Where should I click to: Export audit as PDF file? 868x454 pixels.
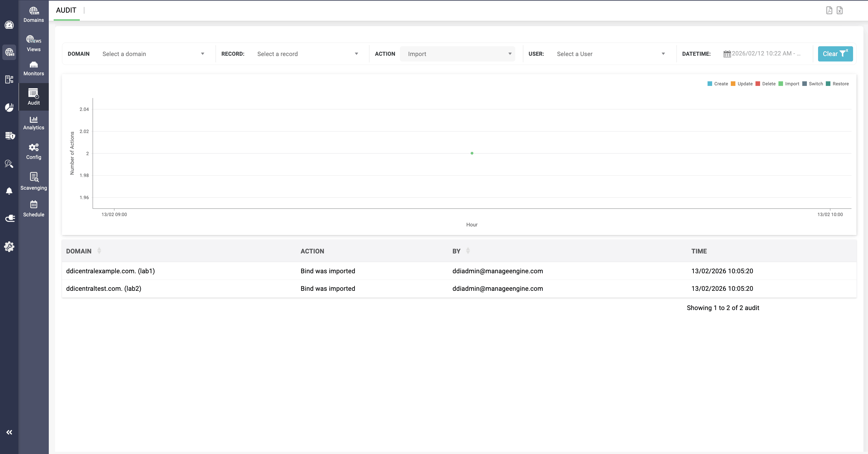[829, 10]
